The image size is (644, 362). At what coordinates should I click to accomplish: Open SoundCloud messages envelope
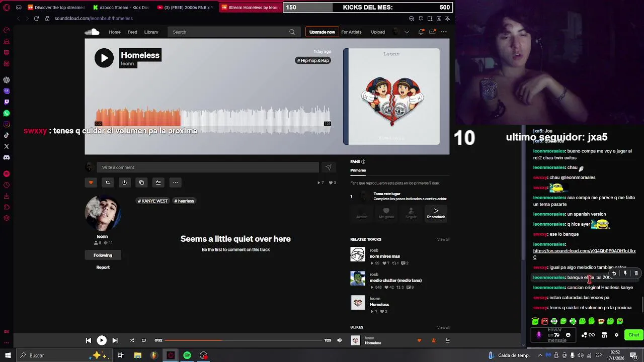point(432,32)
